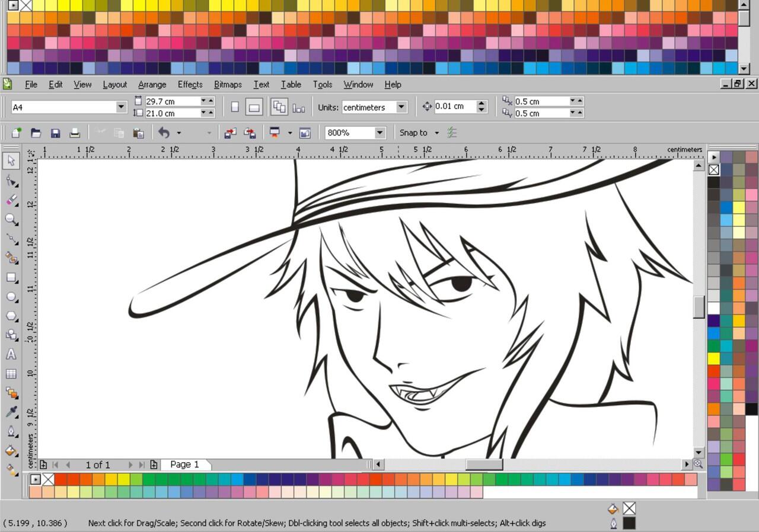
Task: Open the zoom navigator at the scrollbar corner
Action: pyautogui.click(x=698, y=464)
